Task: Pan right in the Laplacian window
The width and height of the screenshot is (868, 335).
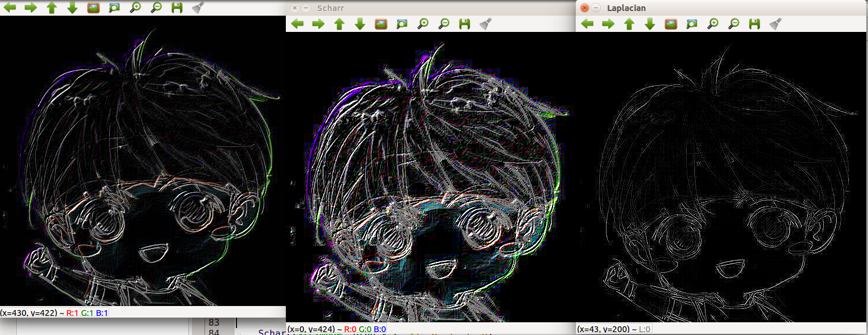Action: pyautogui.click(x=608, y=24)
